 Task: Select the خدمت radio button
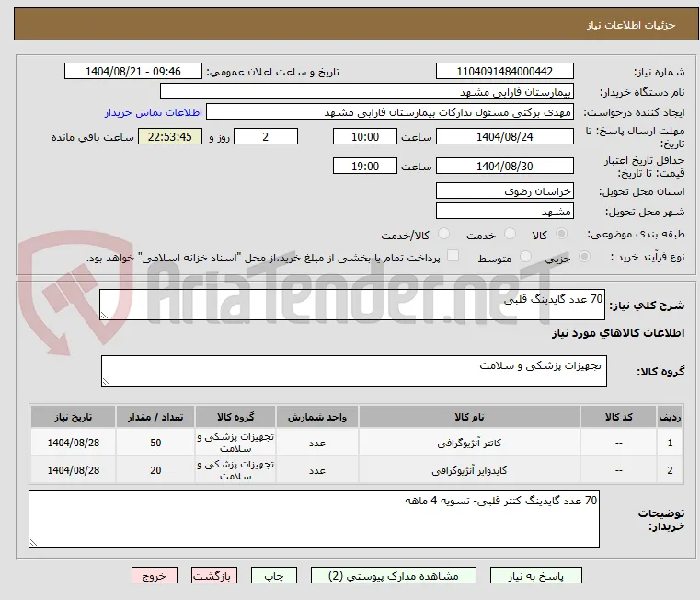click(x=510, y=234)
